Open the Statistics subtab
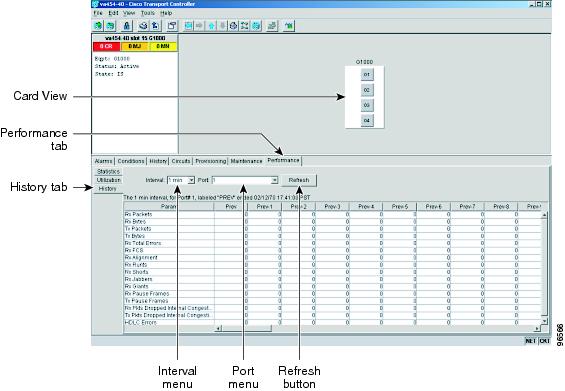 pyautogui.click(x=108, y=172)
